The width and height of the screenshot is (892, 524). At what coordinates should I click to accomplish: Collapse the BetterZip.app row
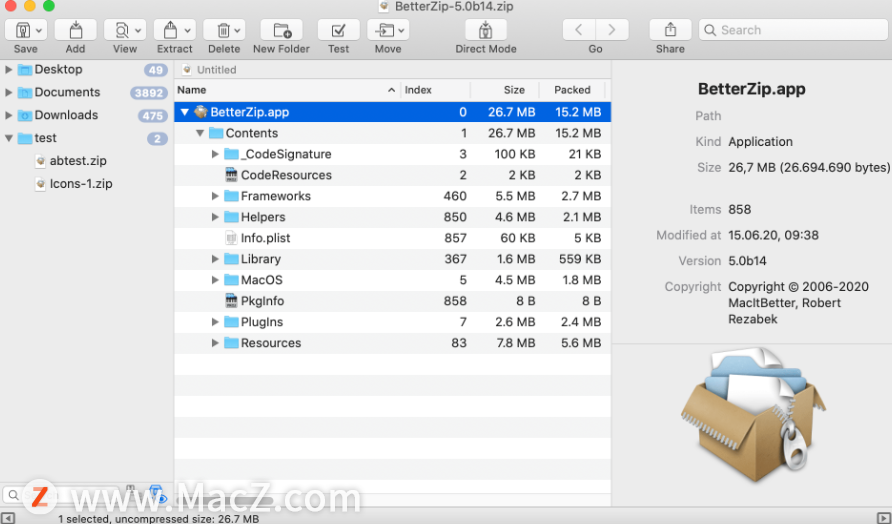coord(185,112)
